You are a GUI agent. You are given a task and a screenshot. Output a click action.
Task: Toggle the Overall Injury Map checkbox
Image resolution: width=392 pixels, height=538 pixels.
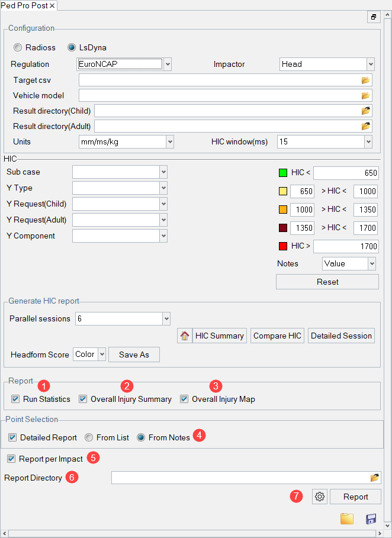coord(184,399)
